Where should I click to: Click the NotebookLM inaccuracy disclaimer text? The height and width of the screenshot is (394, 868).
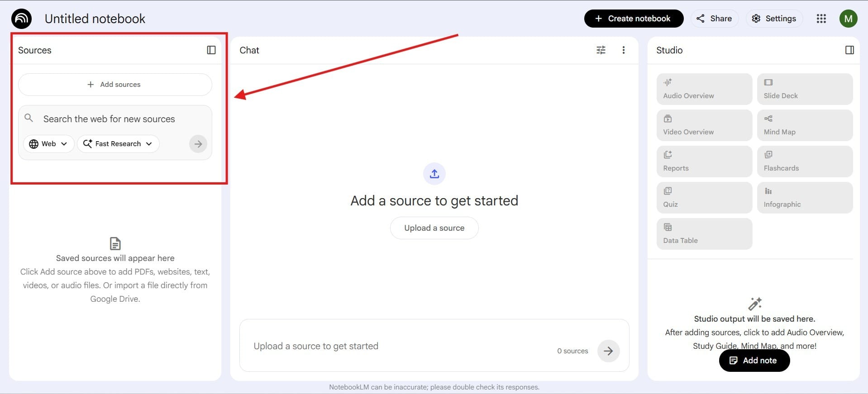tap(434, 387)
